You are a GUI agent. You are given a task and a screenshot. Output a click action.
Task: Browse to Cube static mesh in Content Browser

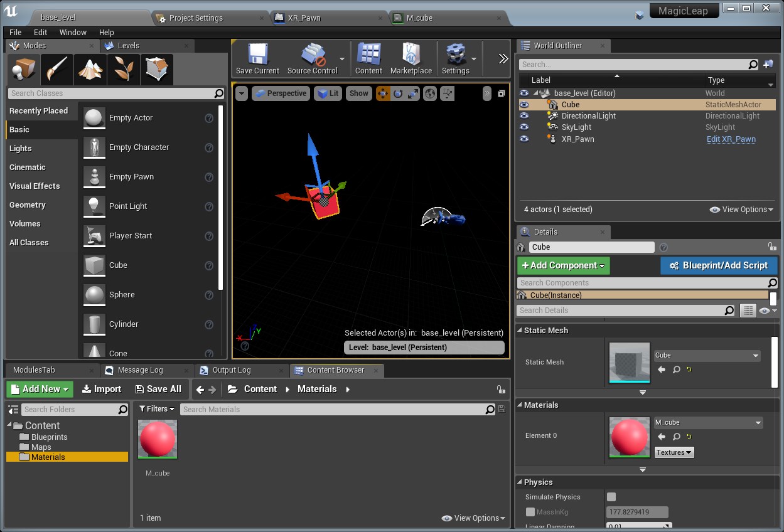676,370
